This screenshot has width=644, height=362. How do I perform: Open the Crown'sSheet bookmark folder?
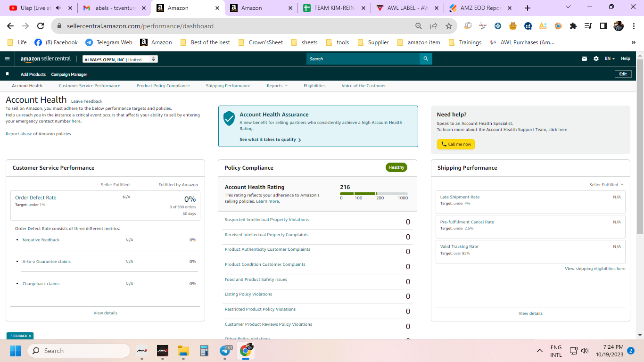coord(261,42)
